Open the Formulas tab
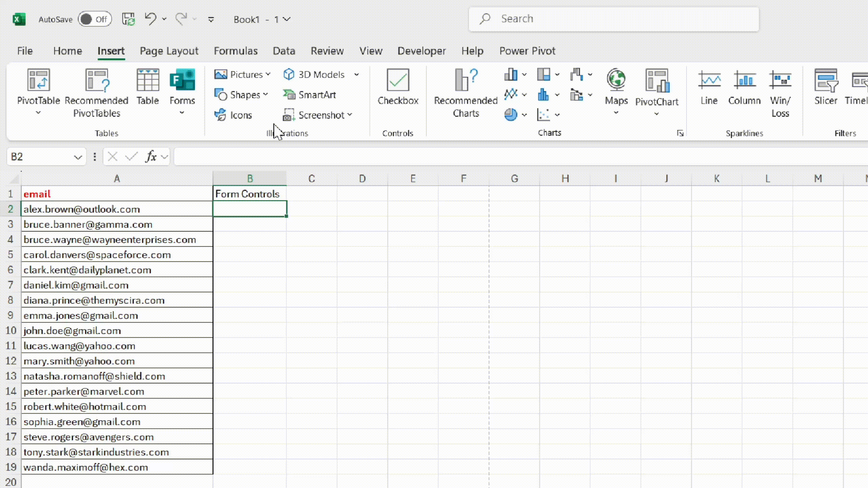The image size is (868, 488). 235,51
